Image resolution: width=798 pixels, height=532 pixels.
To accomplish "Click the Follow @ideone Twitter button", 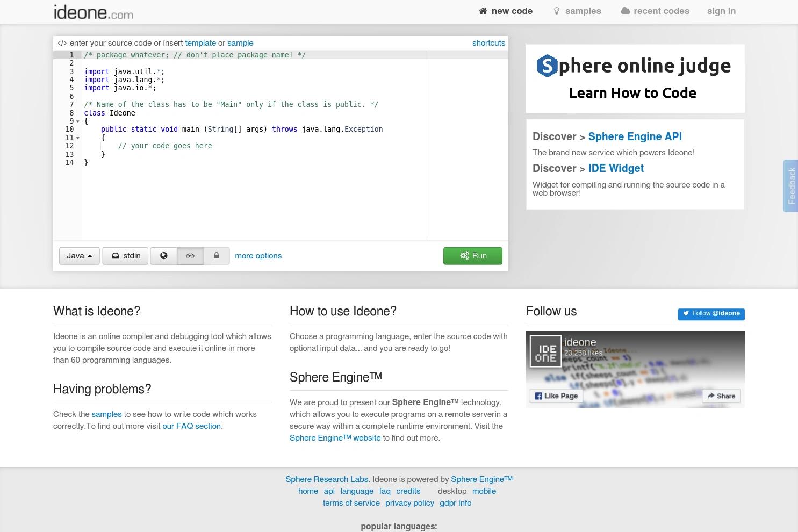I will point(711,314).
